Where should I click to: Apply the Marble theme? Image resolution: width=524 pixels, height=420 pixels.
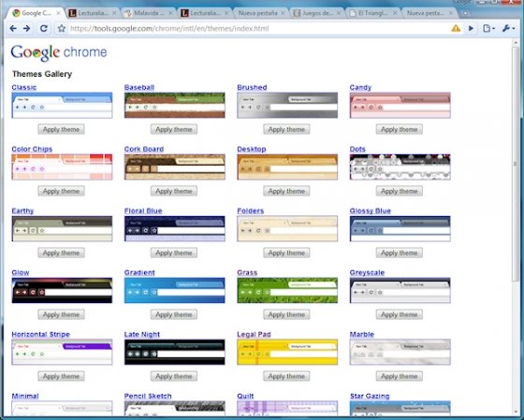(399, 376)
